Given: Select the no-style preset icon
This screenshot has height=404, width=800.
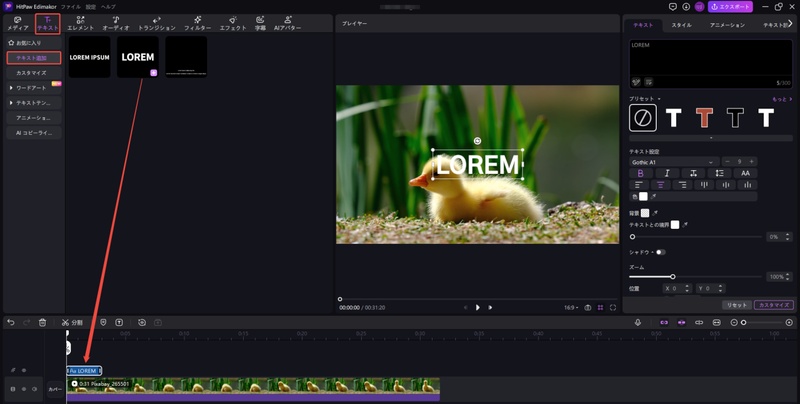Looking at the screenshot, I should pyautogui.click(x=643, y=118).
